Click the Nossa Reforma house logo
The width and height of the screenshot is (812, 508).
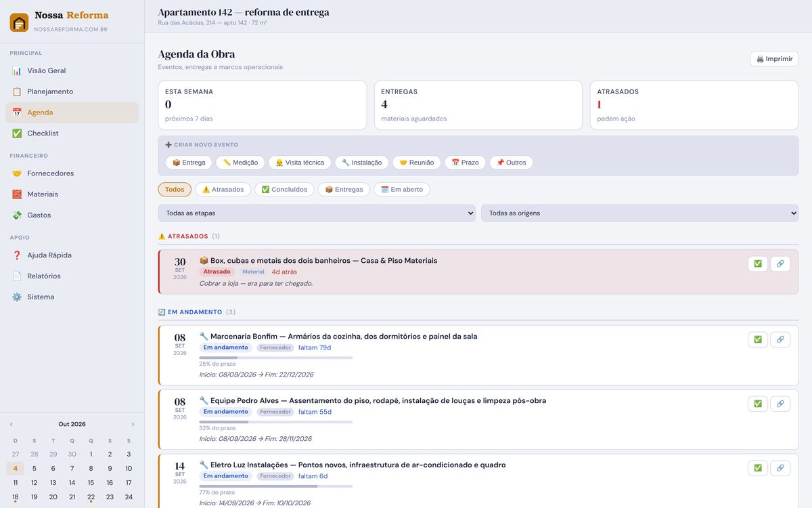coord(19,22)
